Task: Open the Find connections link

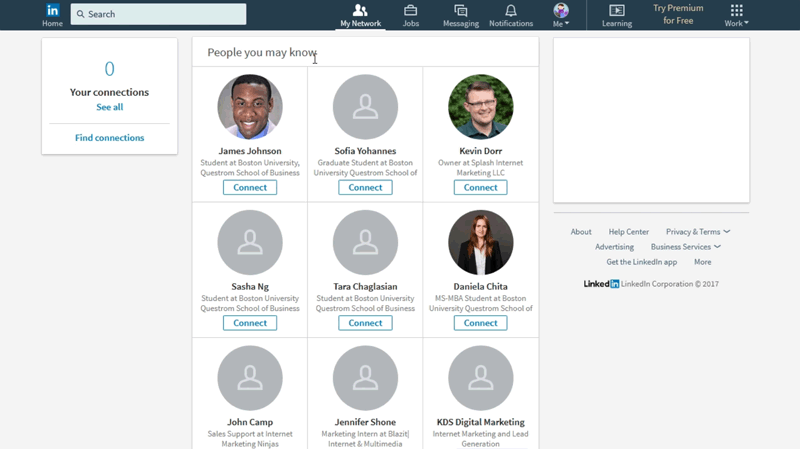Action: tap(109, 138)
